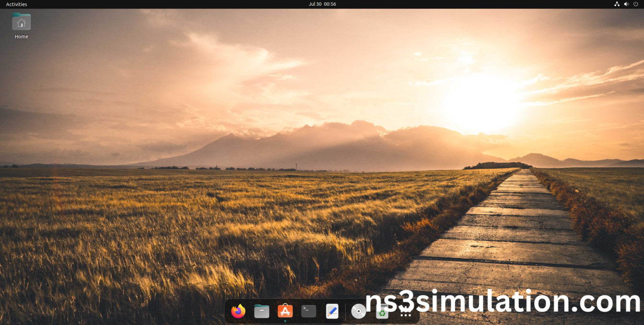Click the optical disc icon in dock

coord(358,312)
